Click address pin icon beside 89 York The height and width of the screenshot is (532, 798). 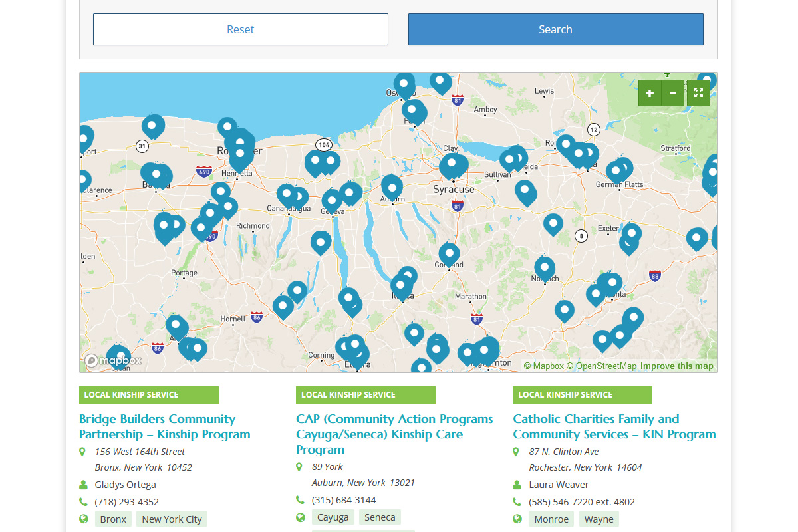pyautogui.click(x=299, y=467)
